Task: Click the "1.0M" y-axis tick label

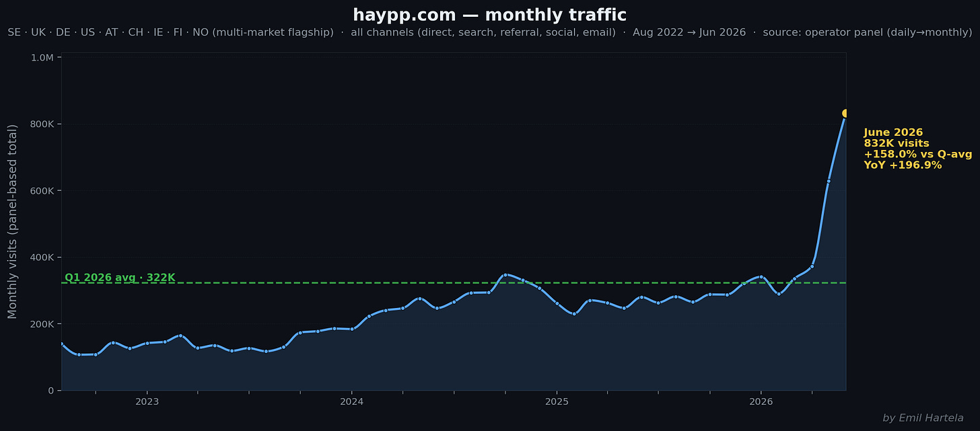Action: [42, 58]
